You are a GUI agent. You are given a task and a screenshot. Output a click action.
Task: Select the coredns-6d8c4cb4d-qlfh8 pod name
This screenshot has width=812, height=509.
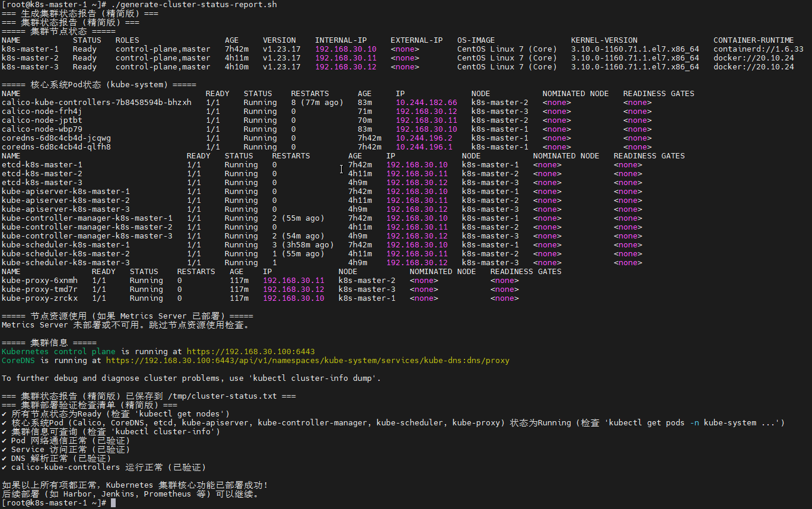coord(56,147)
